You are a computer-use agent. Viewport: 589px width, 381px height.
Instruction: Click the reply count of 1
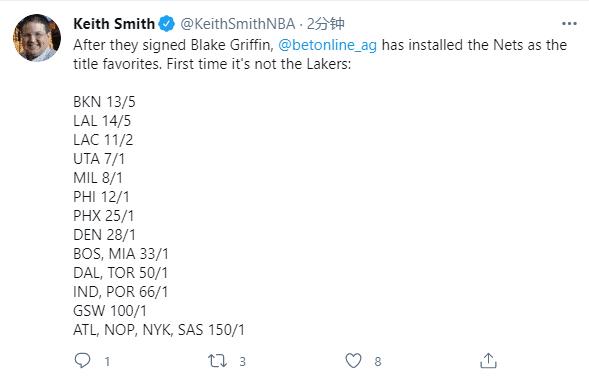(x=107, y=361)
